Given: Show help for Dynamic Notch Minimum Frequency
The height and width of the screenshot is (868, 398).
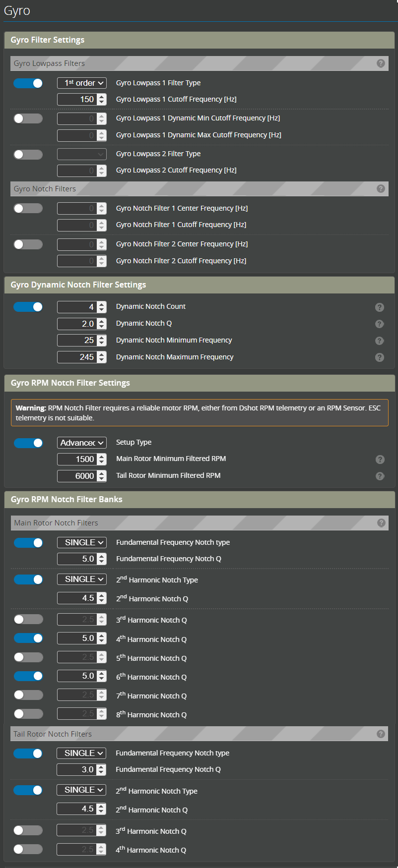Looking at the screenshot, I should [x=380, y=341].
